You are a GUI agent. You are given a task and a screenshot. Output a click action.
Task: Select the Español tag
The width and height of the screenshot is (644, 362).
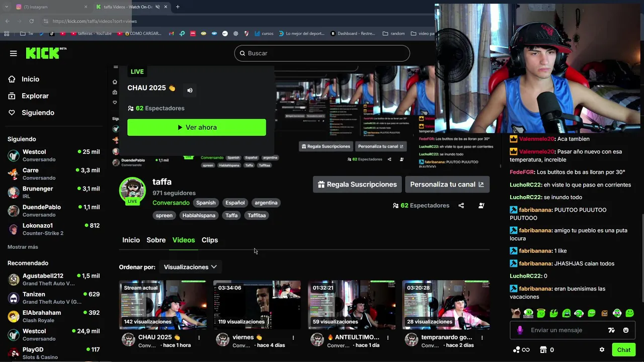point(235,203)
